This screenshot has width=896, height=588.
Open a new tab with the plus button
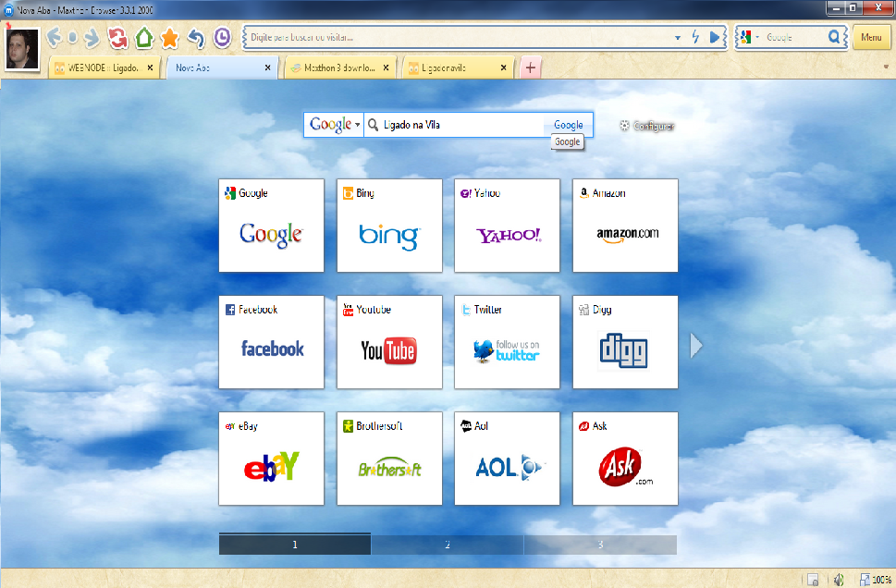pyautogui.click(x=530, y=67)
